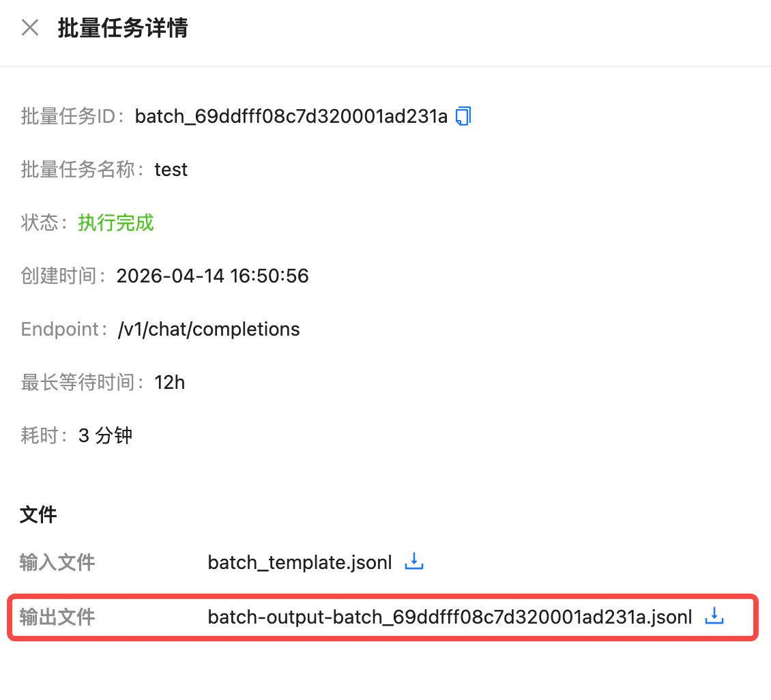Viewport: 771px width, 700px height.
Task: Download the highlighted output file via its arrow icon
Action: [x=714, y=615]
